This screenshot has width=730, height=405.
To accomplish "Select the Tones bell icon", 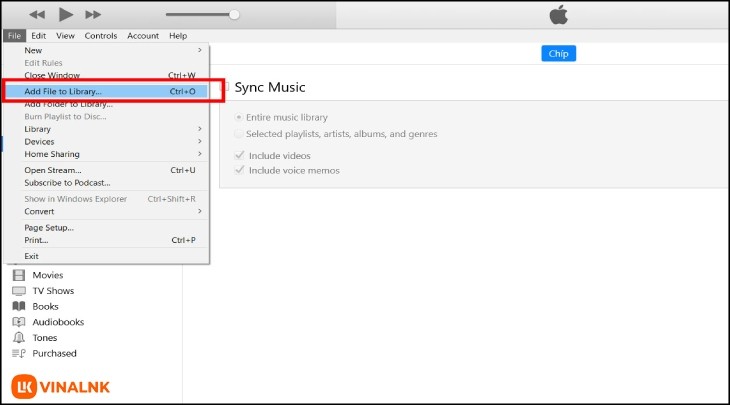I will tap(18, 338).
